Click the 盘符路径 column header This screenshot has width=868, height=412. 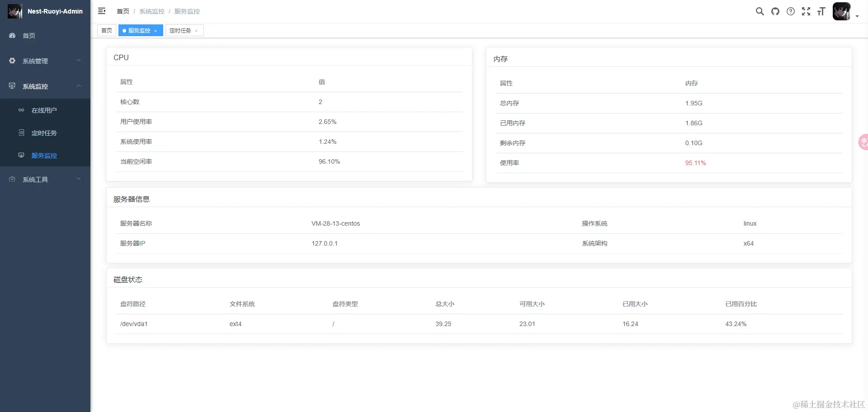click(133, 304)
